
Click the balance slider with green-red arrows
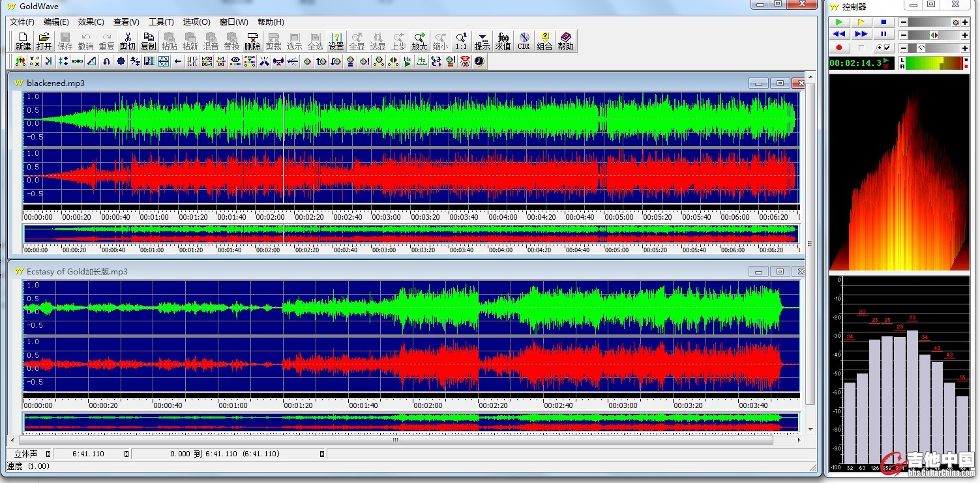tap(934, 35)
